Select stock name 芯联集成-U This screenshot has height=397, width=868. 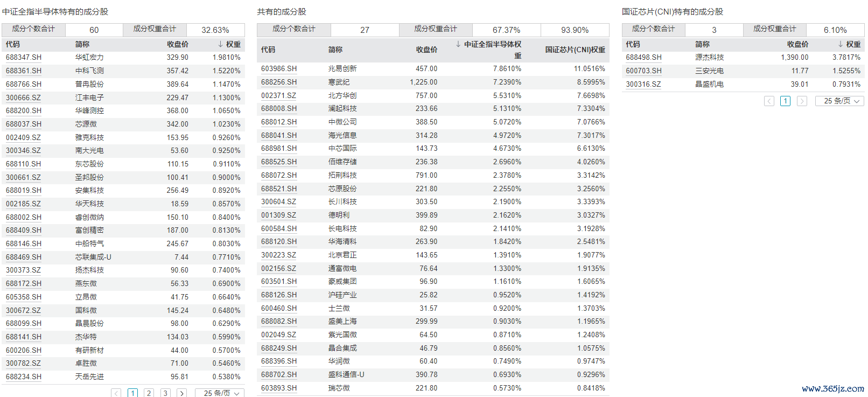point(93,257)
